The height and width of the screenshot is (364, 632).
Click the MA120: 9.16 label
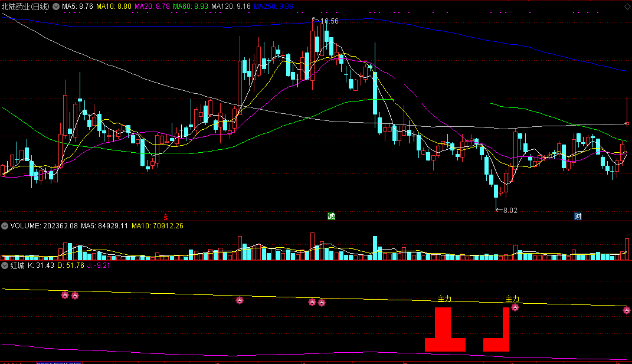pos(231,6)
